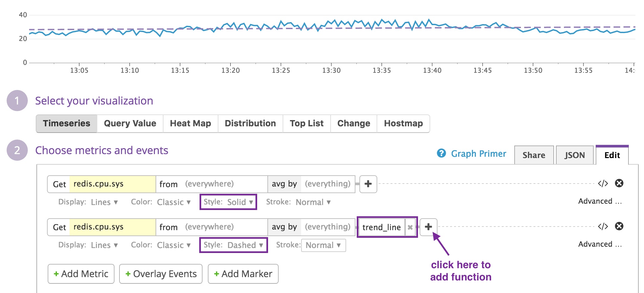This screenshot has height=293, width=644.
Task: Select the Change visualization
Action: coord(353,124)
